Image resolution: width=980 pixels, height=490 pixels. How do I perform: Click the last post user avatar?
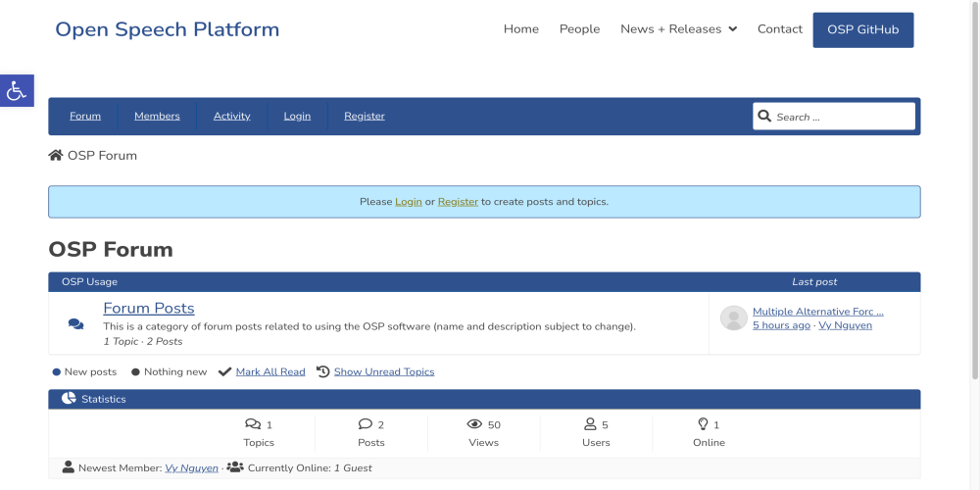click(x=733, y=318)
